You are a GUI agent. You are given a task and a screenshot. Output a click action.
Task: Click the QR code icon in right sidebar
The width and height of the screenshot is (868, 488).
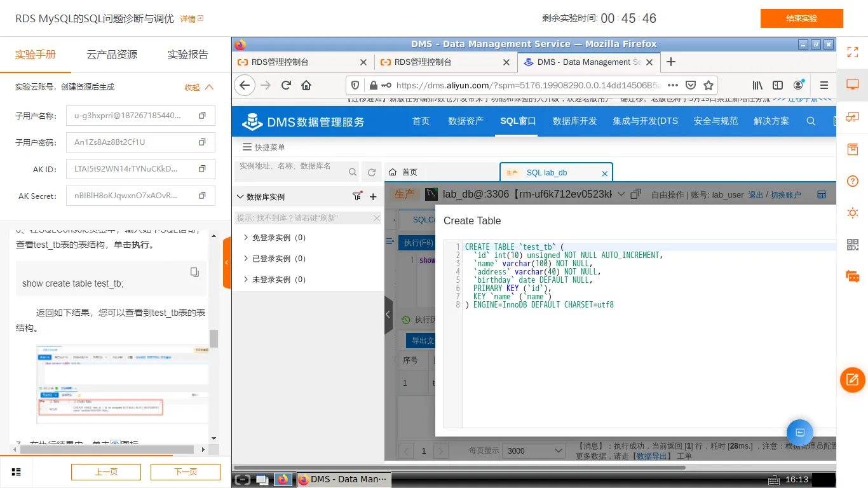pyautogui.click(x=853, y=245)
